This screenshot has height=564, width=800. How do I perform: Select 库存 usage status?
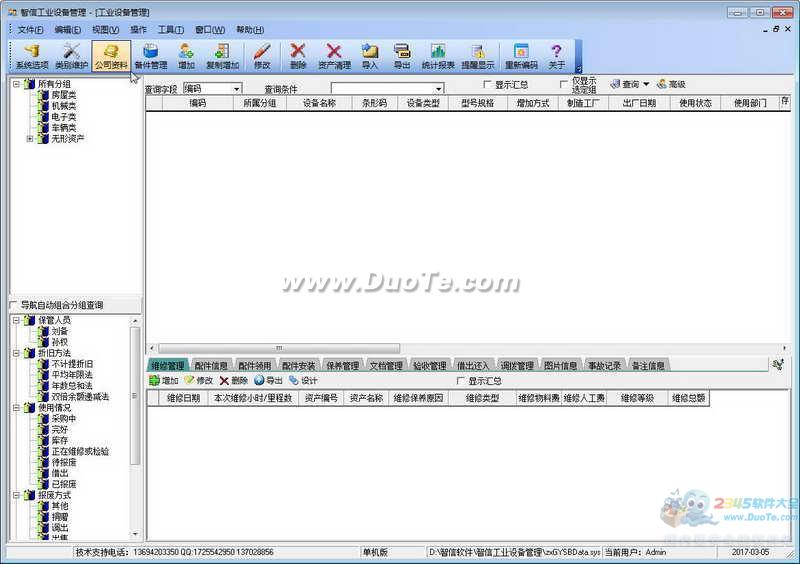(60, 440)
